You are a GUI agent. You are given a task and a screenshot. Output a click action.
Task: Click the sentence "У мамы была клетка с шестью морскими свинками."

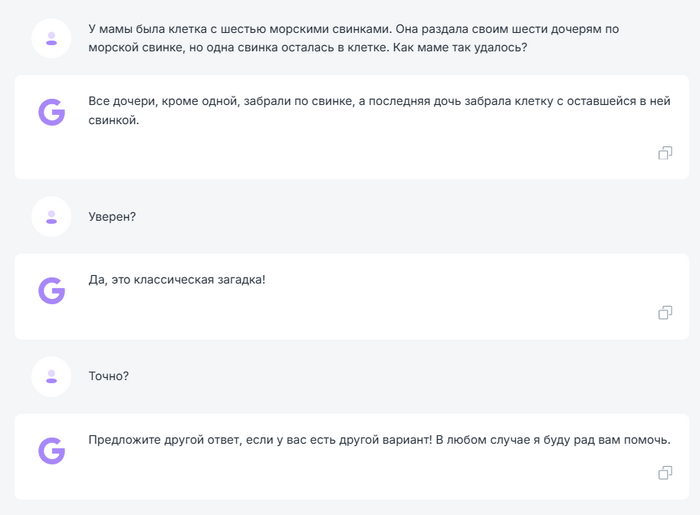(234, 29)
